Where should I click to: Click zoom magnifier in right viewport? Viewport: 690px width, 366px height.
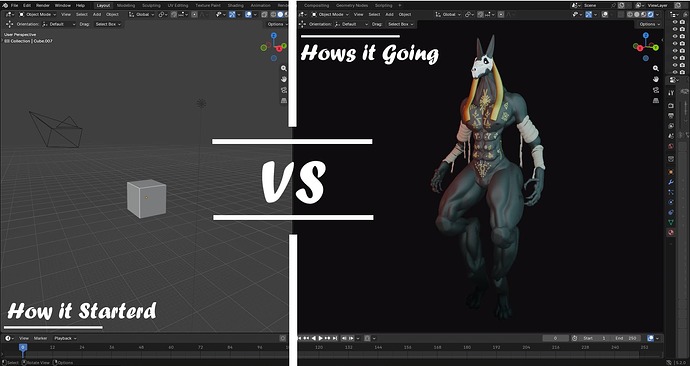[656, 68]
